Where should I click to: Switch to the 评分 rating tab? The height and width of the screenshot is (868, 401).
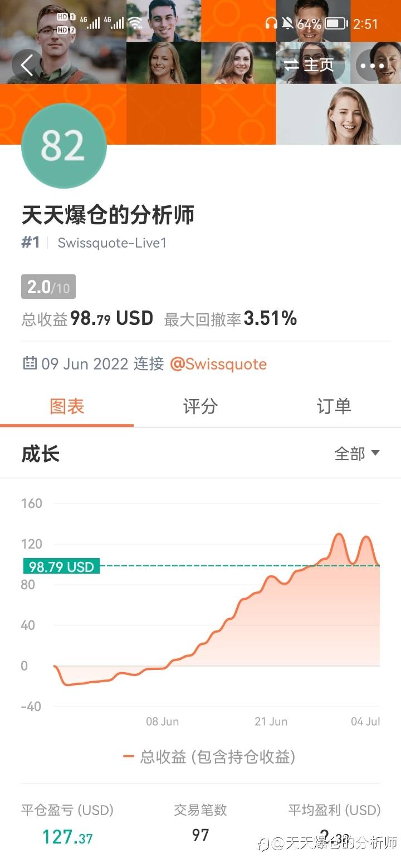[x=200, y=406]
